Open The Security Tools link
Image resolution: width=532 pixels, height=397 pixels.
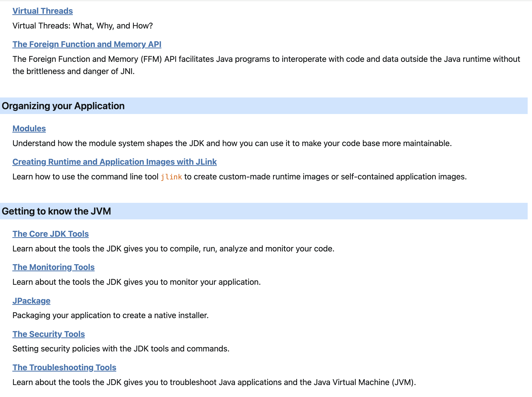pyautogui.click(x=48, y=334)
